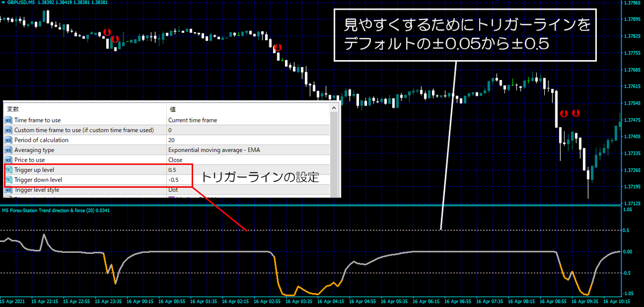Click the icon beside Trigger level style

(8, 189)
